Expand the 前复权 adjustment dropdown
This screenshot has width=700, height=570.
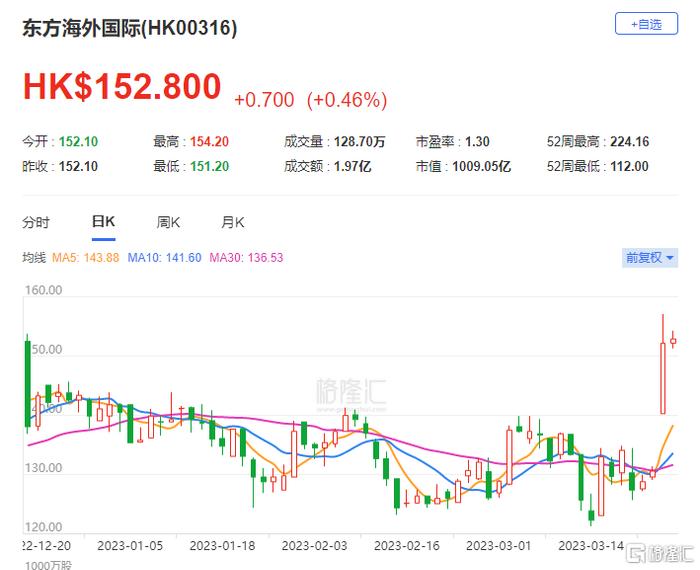(x=650, y=258)
